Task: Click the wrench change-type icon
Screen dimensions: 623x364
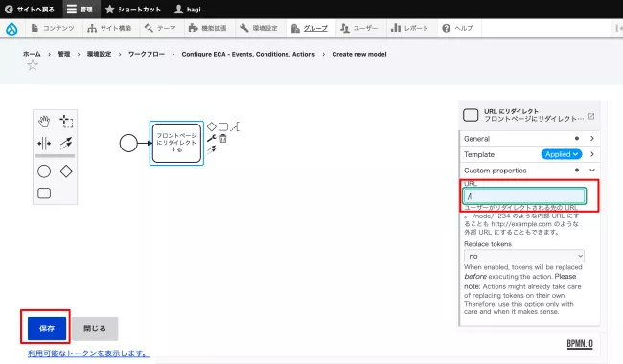Action: pos(212,138)
